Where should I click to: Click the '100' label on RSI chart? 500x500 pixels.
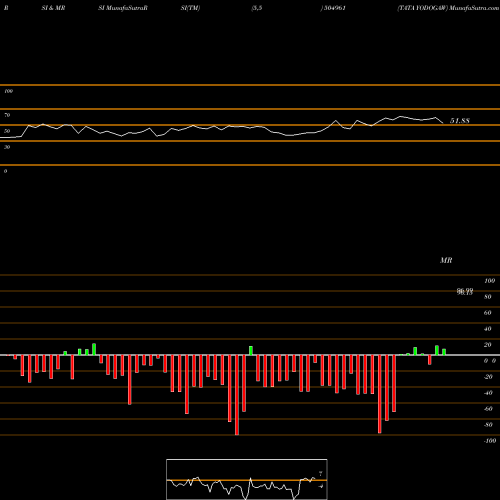click(x=9, y=91)
